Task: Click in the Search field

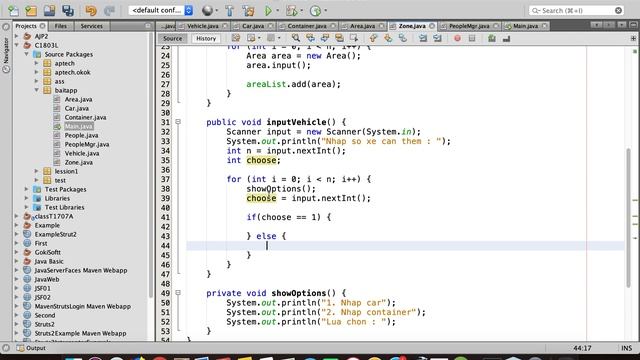Action: [576, 11]
